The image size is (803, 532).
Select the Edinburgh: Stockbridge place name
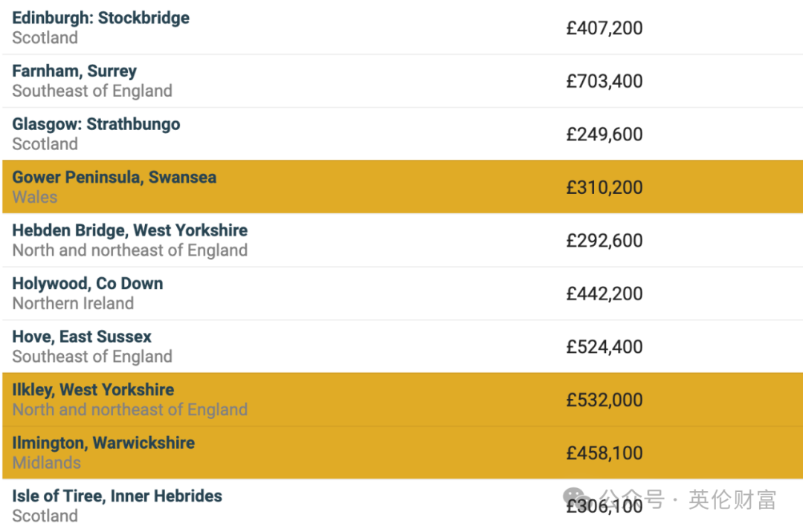tap(101, 18)
